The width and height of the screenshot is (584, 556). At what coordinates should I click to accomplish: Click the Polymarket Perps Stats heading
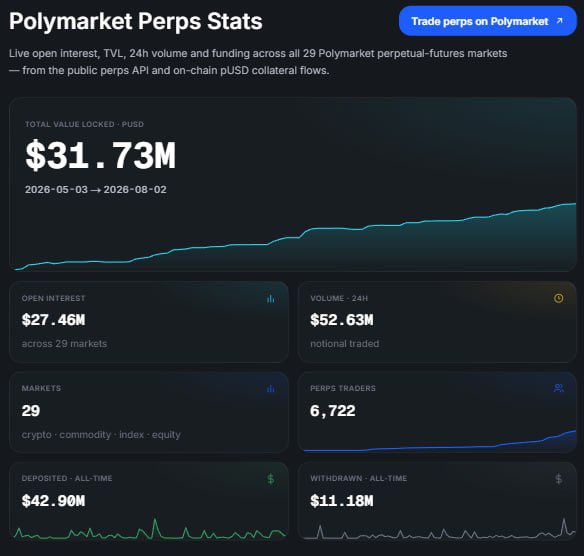[x=136, y=21]
